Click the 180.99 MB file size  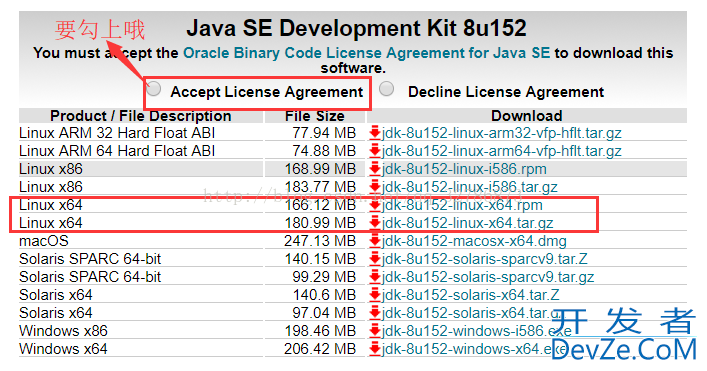point(320,223)
